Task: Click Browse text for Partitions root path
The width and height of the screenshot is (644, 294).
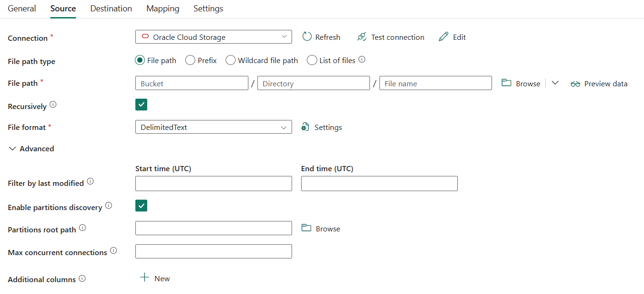Action: [328, 229]
